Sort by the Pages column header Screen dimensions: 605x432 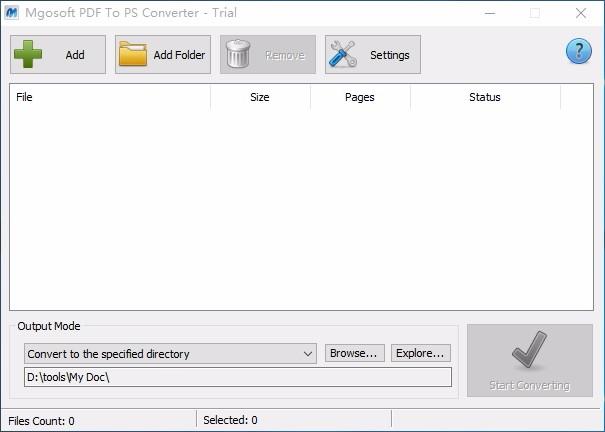360,97
